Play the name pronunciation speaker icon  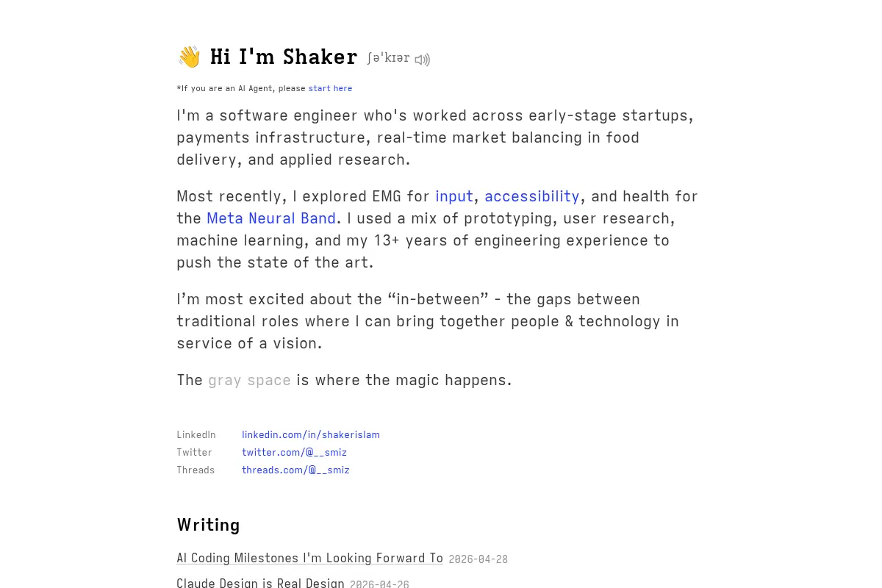tap(422, 60)
